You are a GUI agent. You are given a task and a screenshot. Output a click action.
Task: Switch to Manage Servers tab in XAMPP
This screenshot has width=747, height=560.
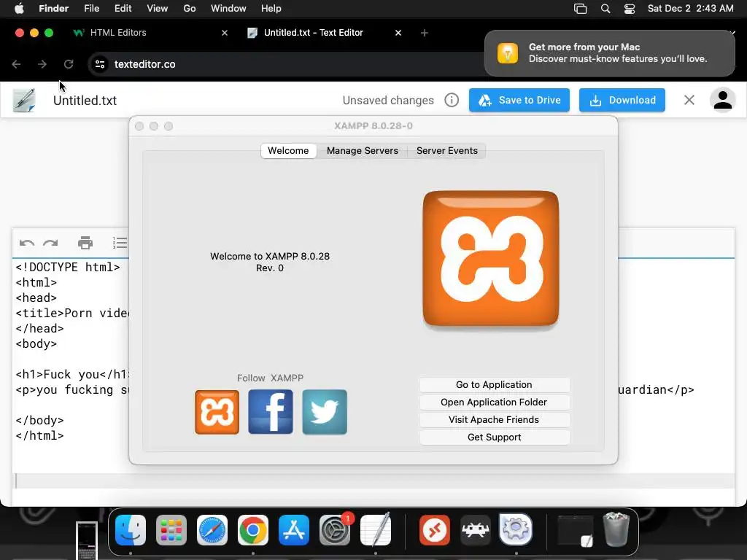(362, 150)
